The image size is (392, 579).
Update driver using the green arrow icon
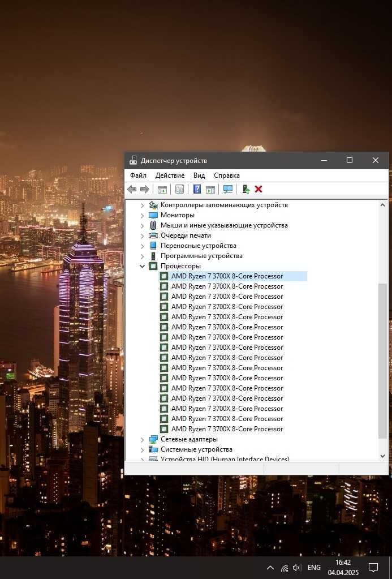pos(246,190)
